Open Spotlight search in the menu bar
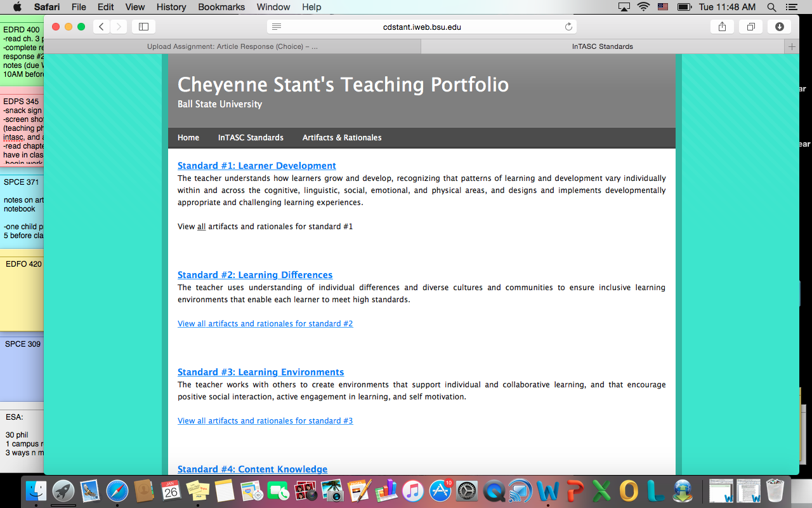This screenshot has height=508, width=812. tap(771, 7)
